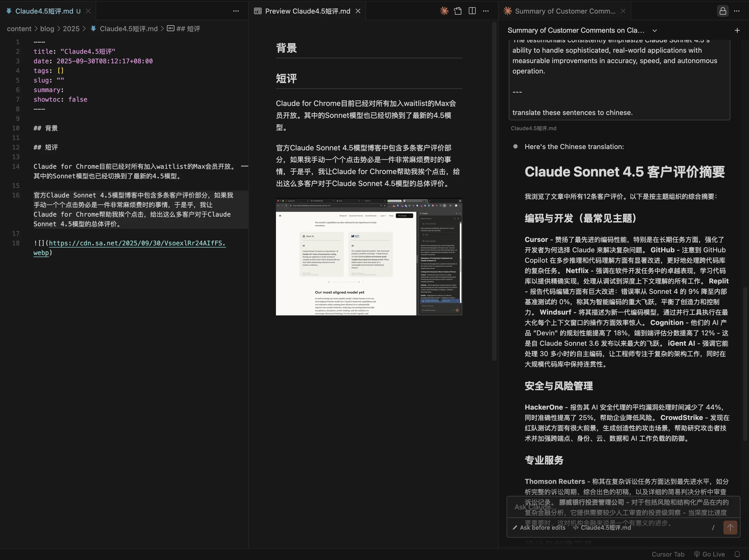Screen dimensions: 749x560
Task: Click the Claude4.5短评.md context chip in chat input
Action: pyautogui.click(x=602, y=528)
